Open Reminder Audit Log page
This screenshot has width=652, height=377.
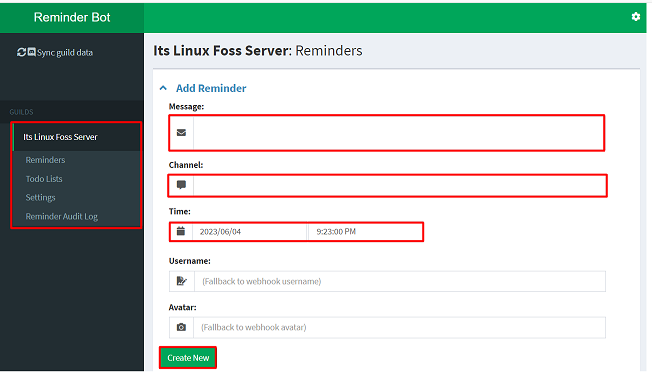pyautogui.click(x=62, y=217)
